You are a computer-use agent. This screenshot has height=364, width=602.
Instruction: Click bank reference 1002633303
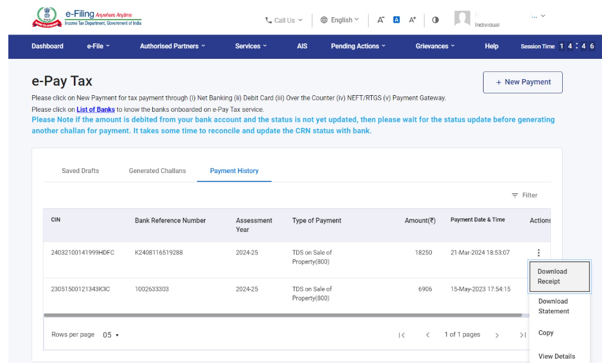pos(152,289)
